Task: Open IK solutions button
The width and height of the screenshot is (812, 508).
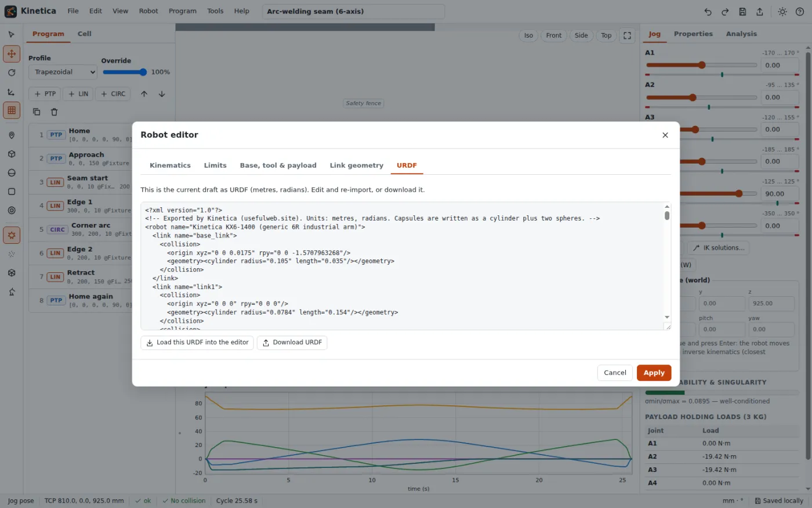Action: pyautogui.click(x=719, y=248)
